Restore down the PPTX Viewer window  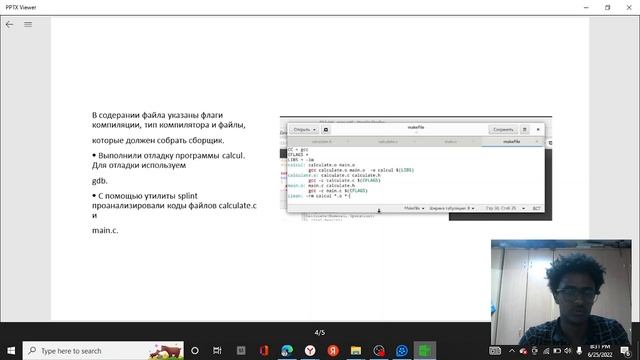coord(607,7)
